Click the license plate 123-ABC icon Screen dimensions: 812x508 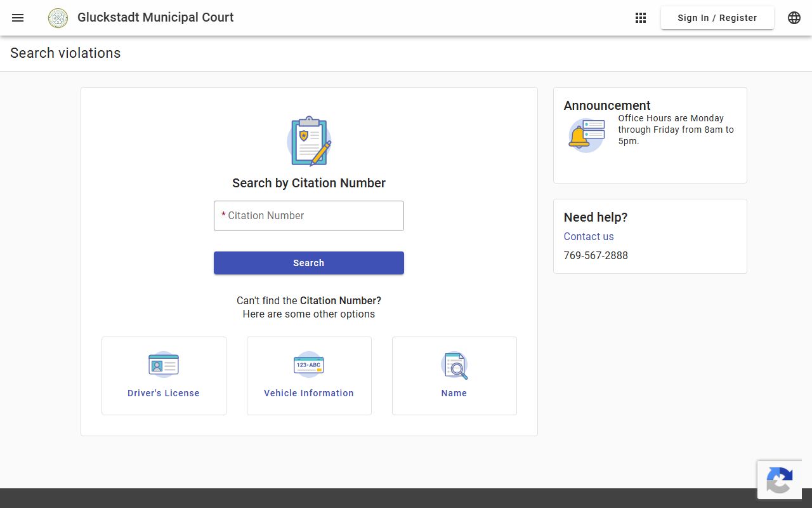(x=309, y=365)
